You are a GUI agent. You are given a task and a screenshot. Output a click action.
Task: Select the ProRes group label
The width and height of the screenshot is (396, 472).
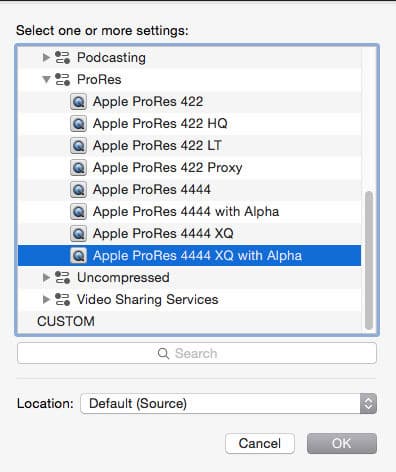coord(99,80)
